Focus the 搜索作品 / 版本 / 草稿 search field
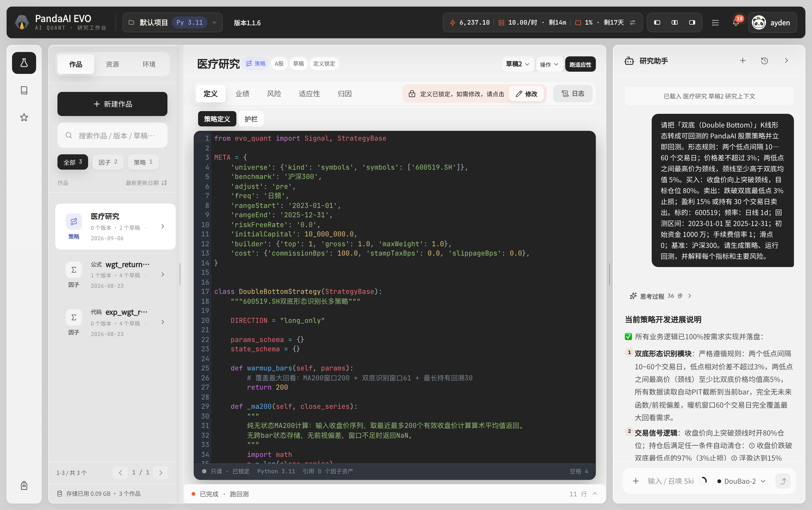This screenshot has width=812, height=510. (x=112, y=135)
